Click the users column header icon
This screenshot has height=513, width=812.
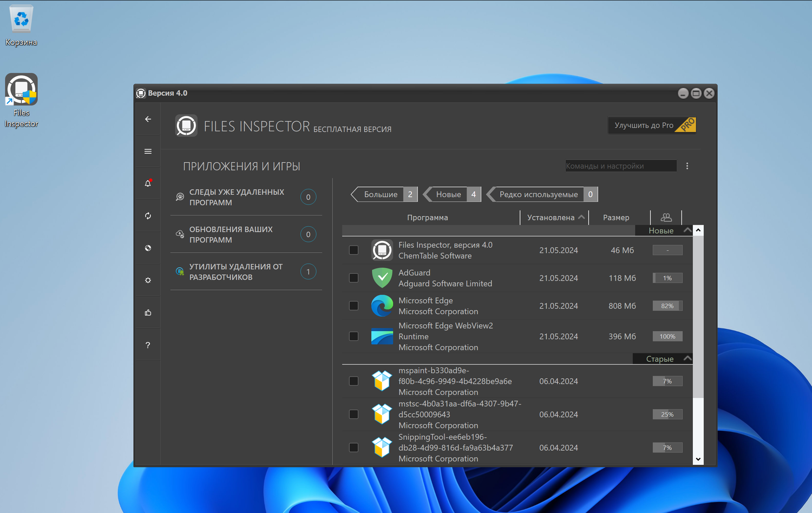pyautogui.click(x=666, y=218)
